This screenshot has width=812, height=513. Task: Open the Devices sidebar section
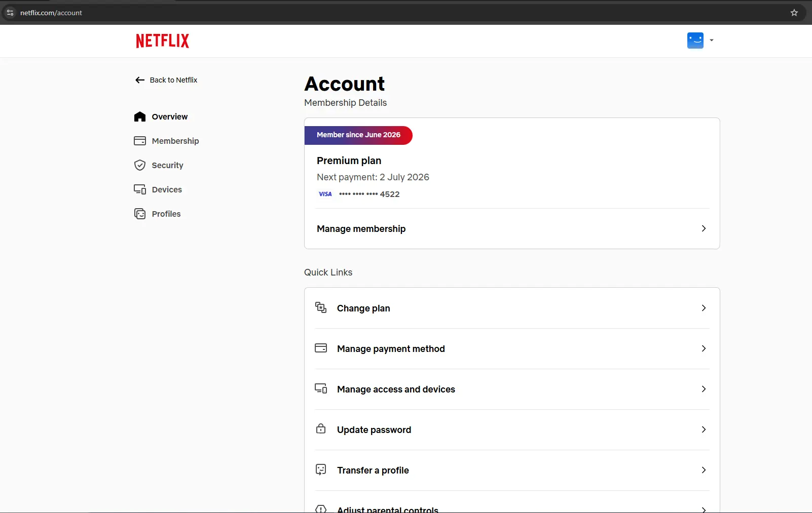(167, 189)
